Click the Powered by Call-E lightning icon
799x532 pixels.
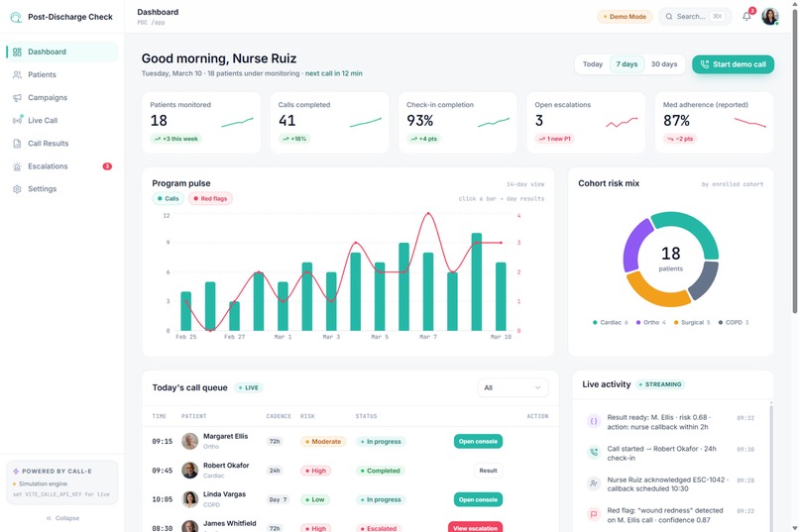(16, 472)
